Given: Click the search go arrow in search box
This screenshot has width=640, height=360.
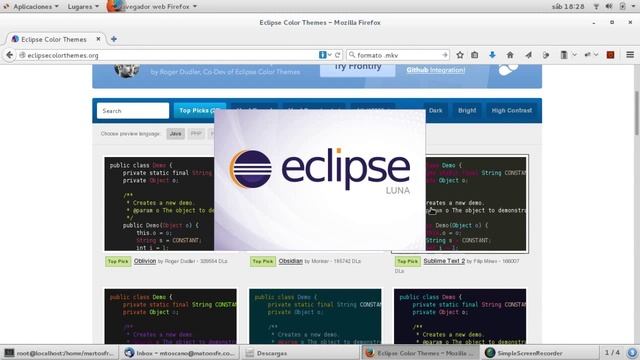Looking at the screenshot, I should click(444, 55).
